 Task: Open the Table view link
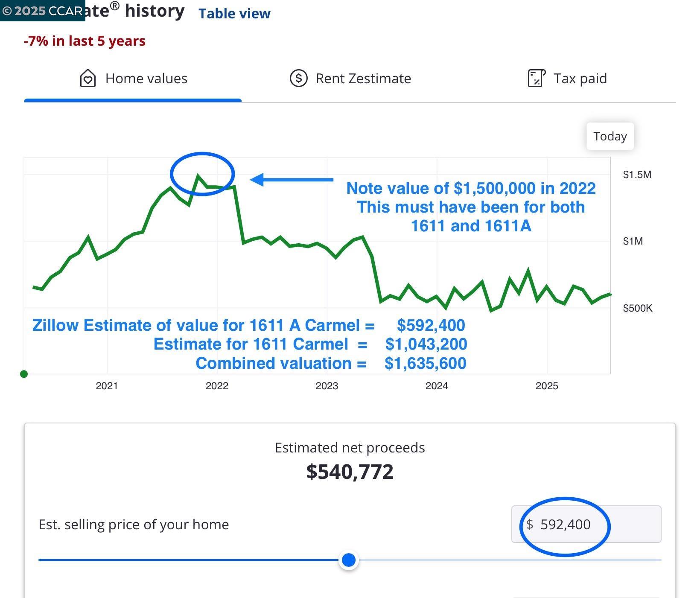(234, 13)
